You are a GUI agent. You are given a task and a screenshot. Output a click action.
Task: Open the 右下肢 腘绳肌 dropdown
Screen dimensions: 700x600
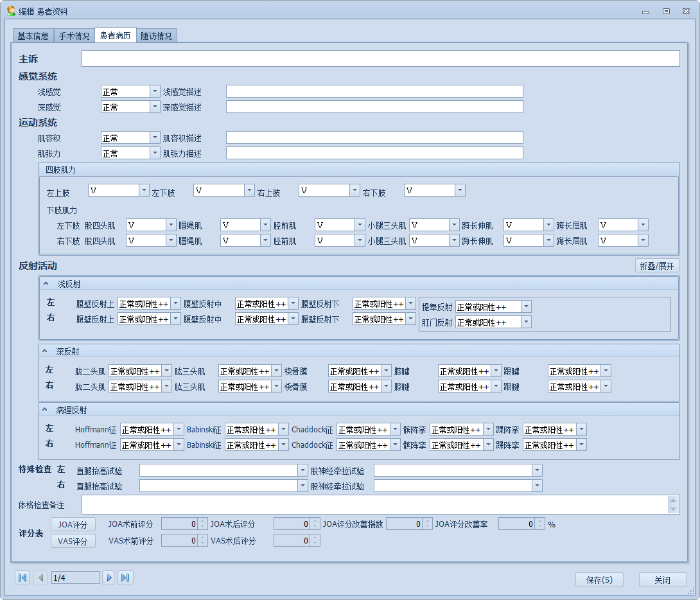(265, 241)
